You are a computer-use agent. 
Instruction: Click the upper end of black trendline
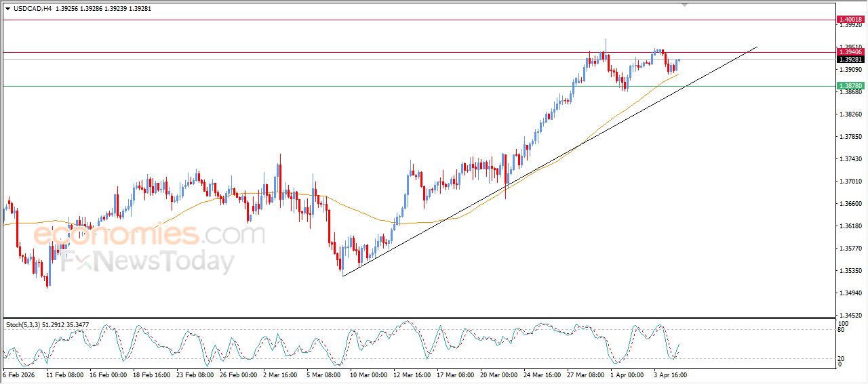pos(756,47)
